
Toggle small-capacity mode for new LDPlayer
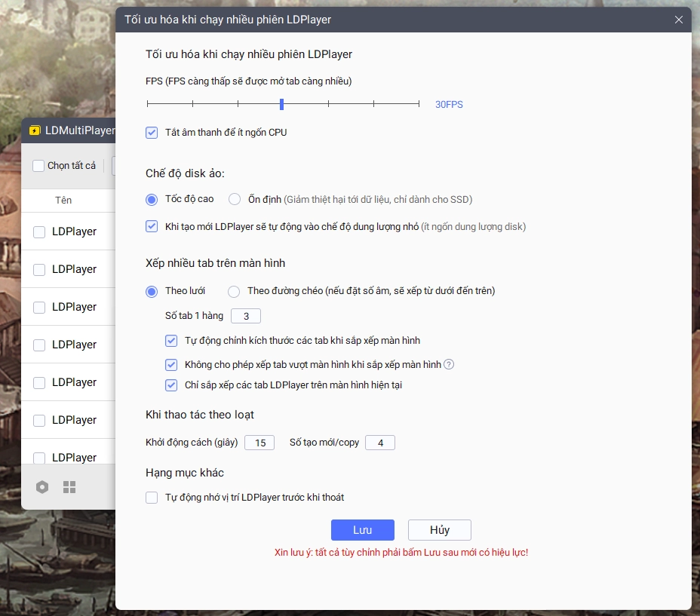[x=152, y=226]
